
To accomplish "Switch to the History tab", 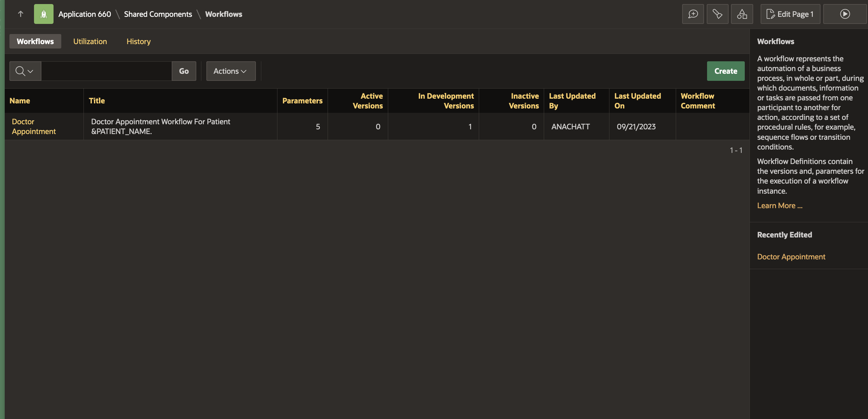I will pos(138,41).
